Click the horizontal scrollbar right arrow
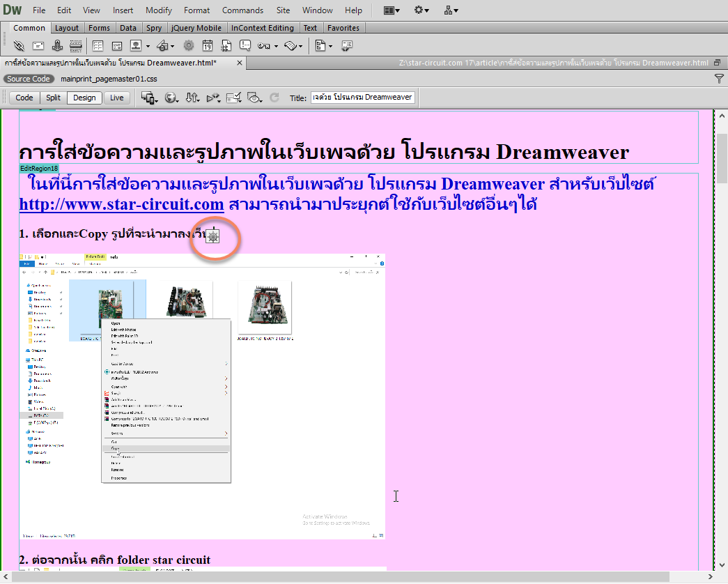This screenshot has width=728, height=584. 710,577
